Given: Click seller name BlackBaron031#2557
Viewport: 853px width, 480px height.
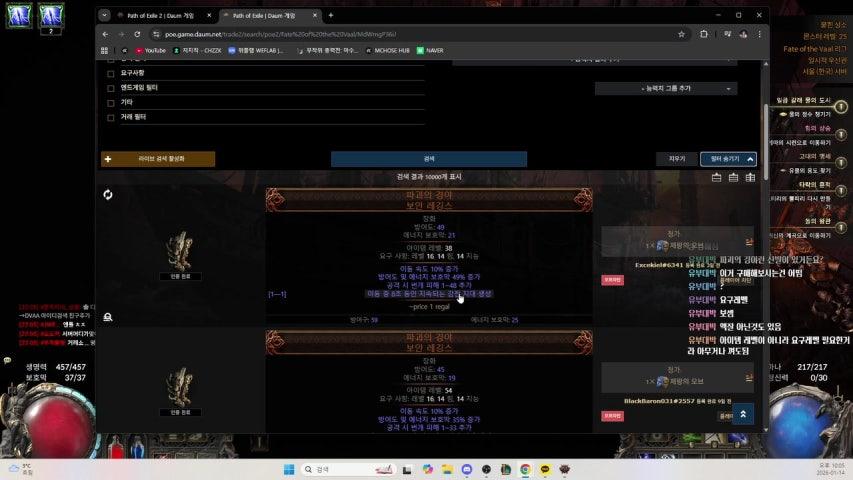Looking at the screenshot, I should [x=659, y=401].
